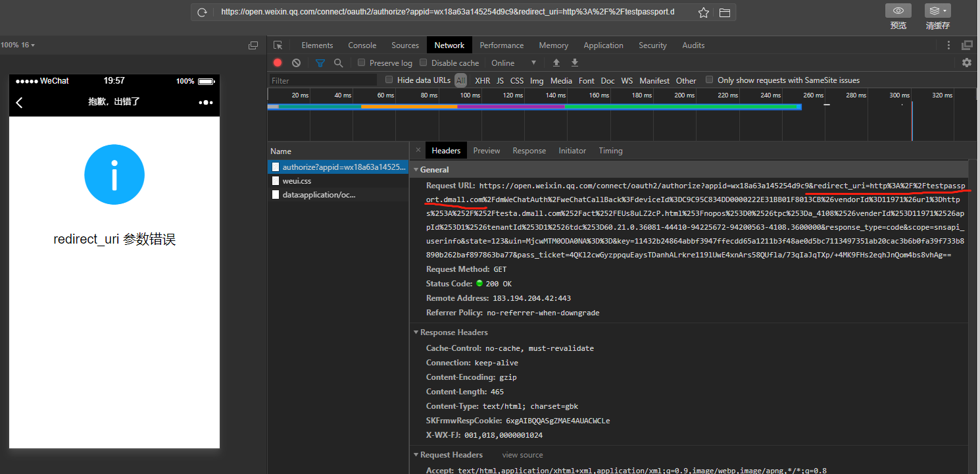
Task: Filter requests by Font
Action: point(587,80)
